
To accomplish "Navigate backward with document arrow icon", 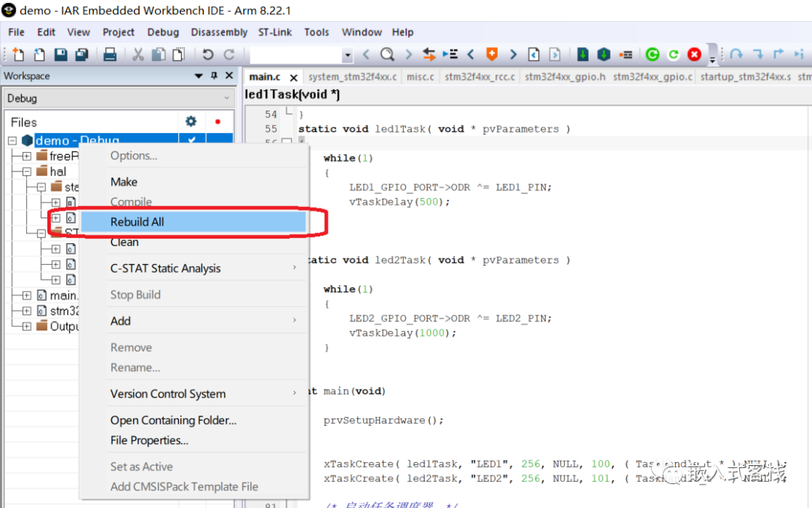I will (x=534, y=54).
